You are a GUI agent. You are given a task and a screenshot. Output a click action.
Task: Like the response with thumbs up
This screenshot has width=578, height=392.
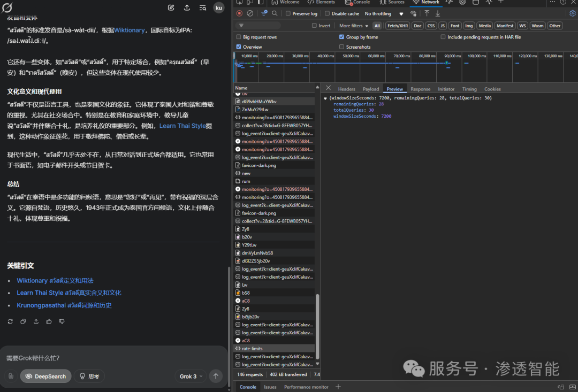click(49, 321)
